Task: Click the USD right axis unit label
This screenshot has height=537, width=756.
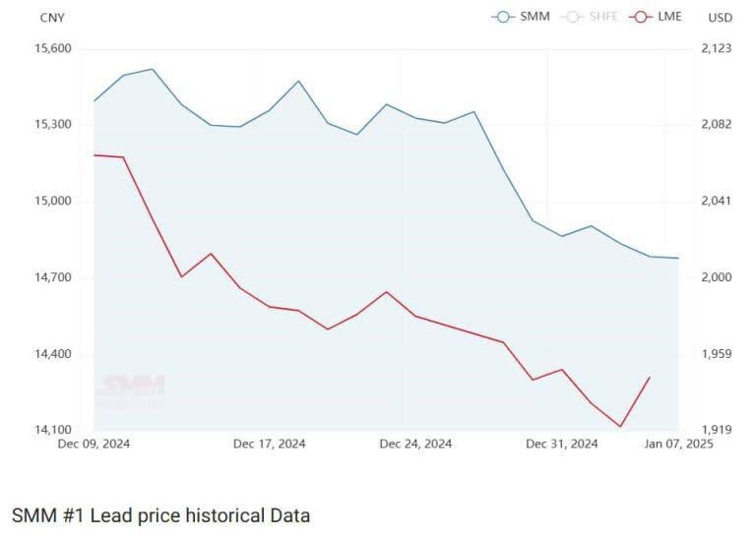Action: click(720, 18)
